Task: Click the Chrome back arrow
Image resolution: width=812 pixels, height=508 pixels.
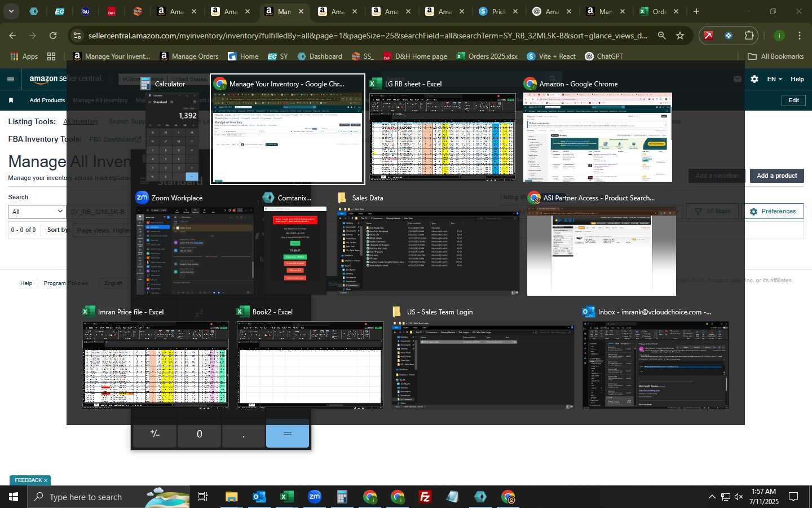Action: point(12,36)
